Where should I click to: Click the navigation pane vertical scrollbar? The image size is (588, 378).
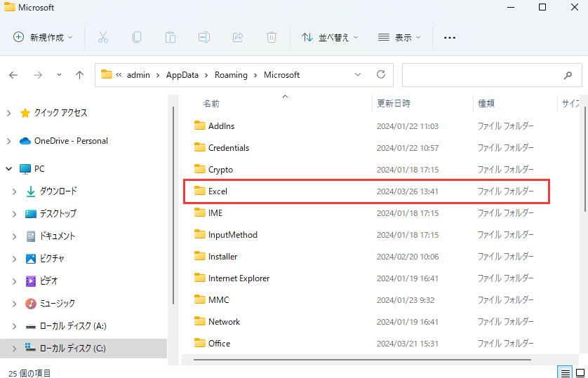[x=173, y=205]
